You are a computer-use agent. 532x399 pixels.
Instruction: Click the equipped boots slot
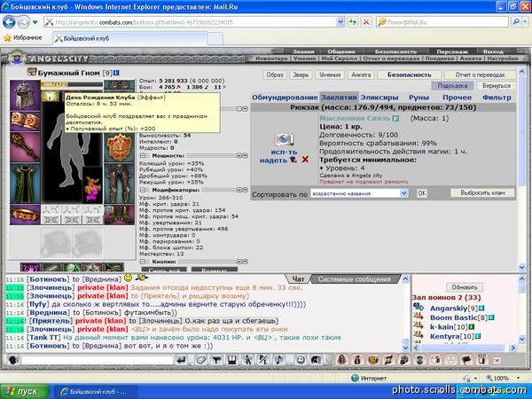pyautogui.click(x=119, y=215)
